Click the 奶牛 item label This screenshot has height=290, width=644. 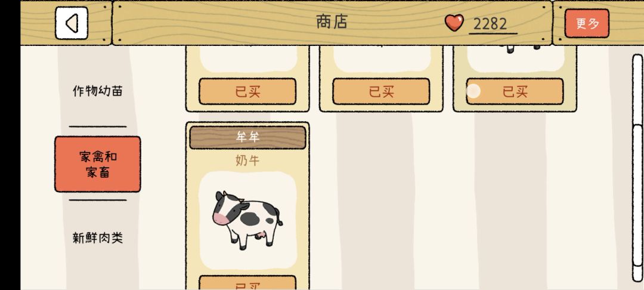[x=247, y=161]
